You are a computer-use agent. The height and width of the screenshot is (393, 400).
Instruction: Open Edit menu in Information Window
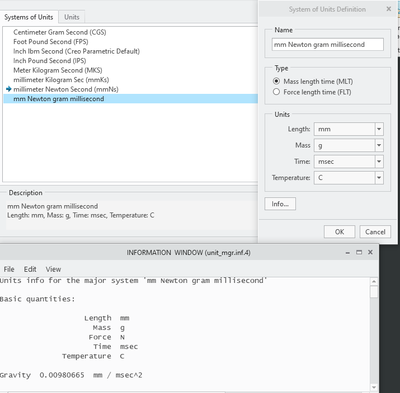click(x=30, y=269)
